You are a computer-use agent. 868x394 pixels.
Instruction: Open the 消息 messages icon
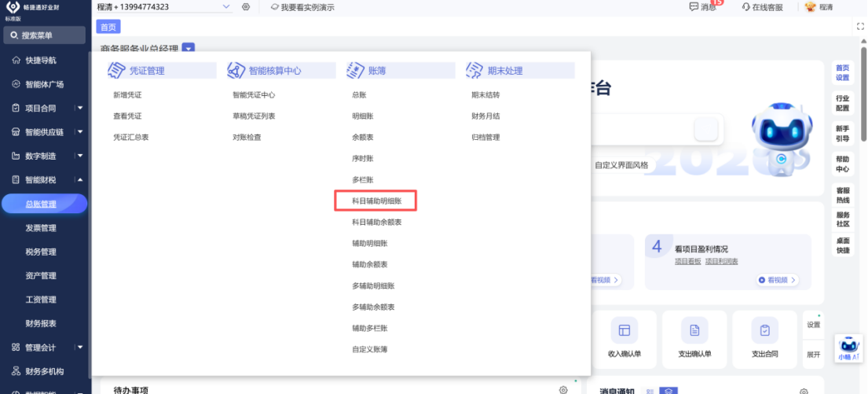point(694,6)
